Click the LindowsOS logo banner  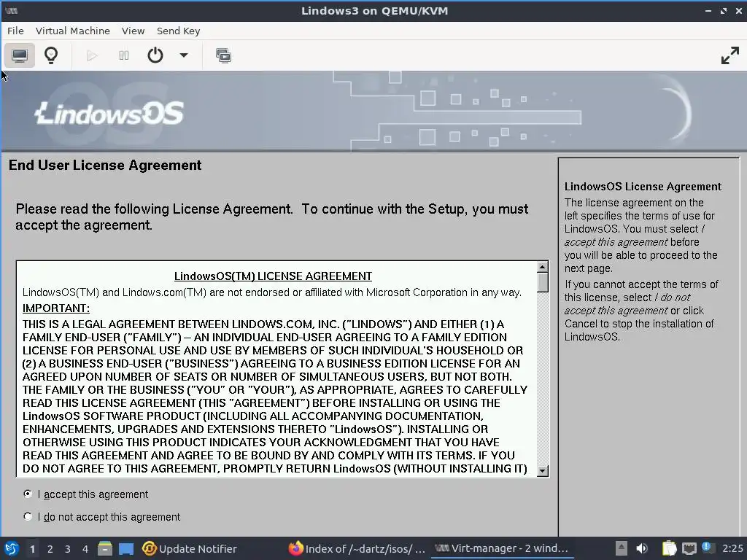click(x=109, y=113)
